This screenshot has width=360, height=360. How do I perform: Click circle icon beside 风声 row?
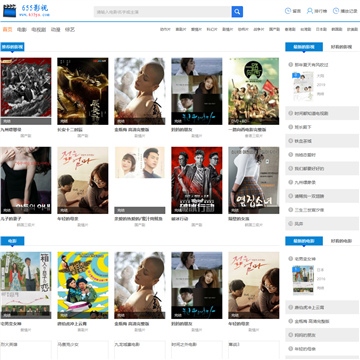(x=291, y=224)
